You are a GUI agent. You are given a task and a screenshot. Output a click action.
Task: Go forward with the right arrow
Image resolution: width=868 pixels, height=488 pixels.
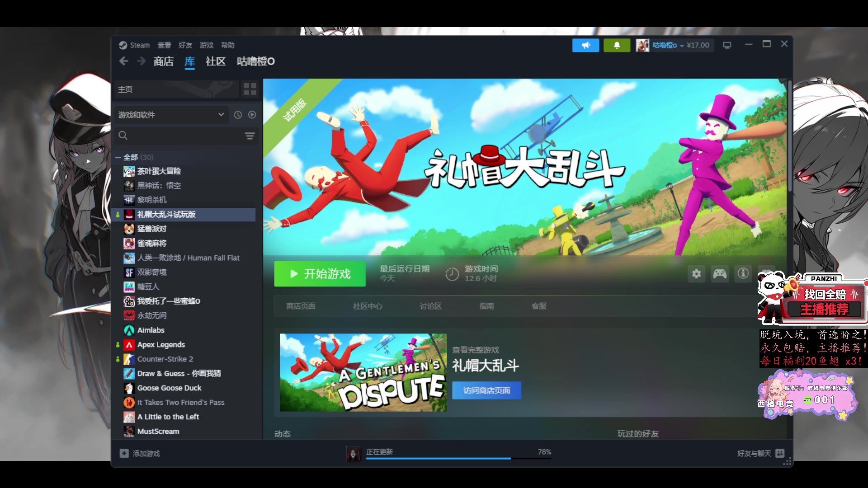[141, 61]
